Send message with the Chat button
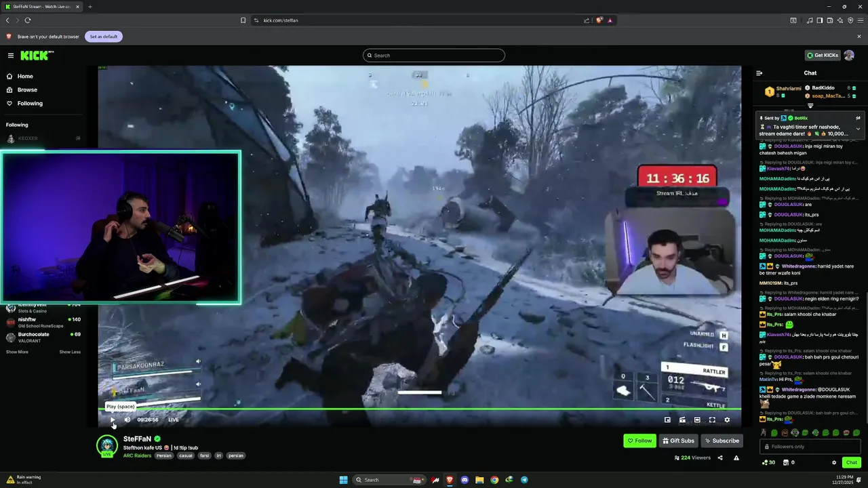The image size is (868, 488). click(x=852, y=462)
